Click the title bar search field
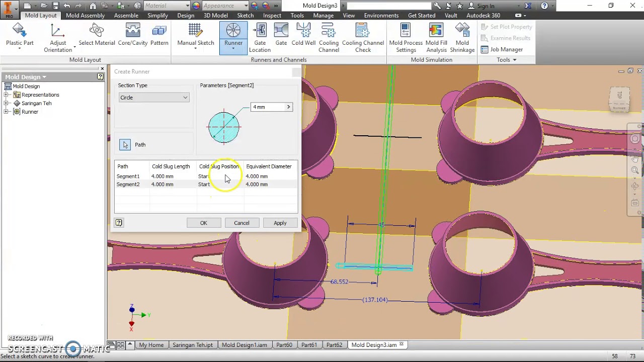This screenshot has width=644, height=362. 389,6
